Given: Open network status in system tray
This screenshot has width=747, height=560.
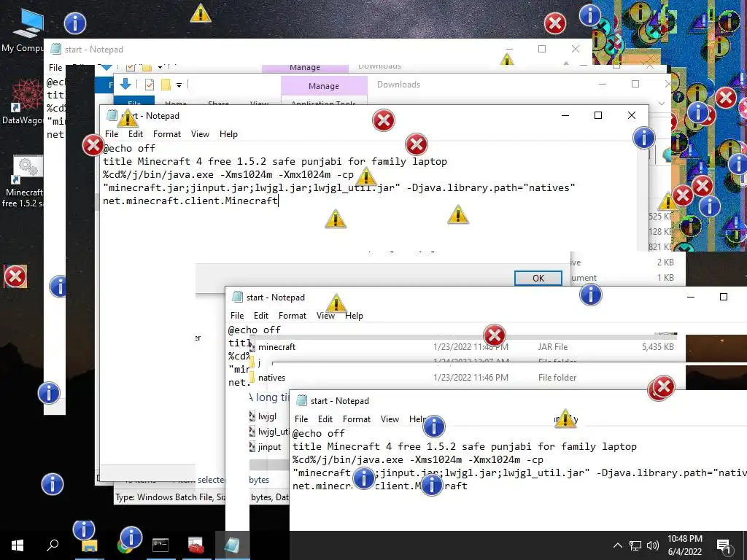Looking at the screenshot, I should [x=635, y=545].
